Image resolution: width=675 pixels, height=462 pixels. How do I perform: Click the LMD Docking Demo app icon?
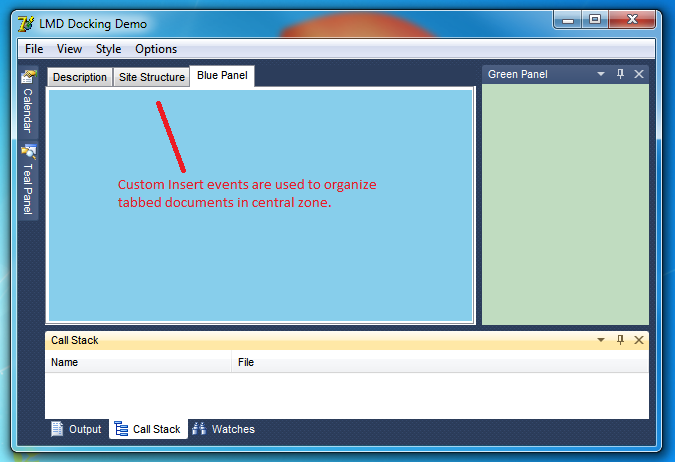coord(26,24)
